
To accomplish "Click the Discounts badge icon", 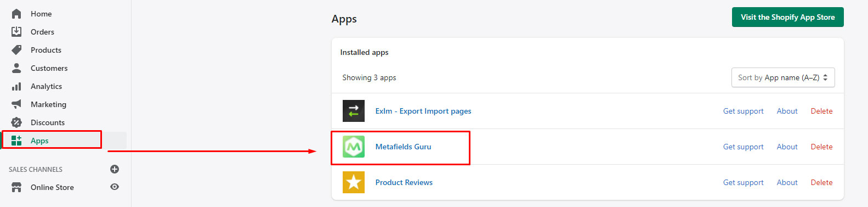I will coord(16,122).
